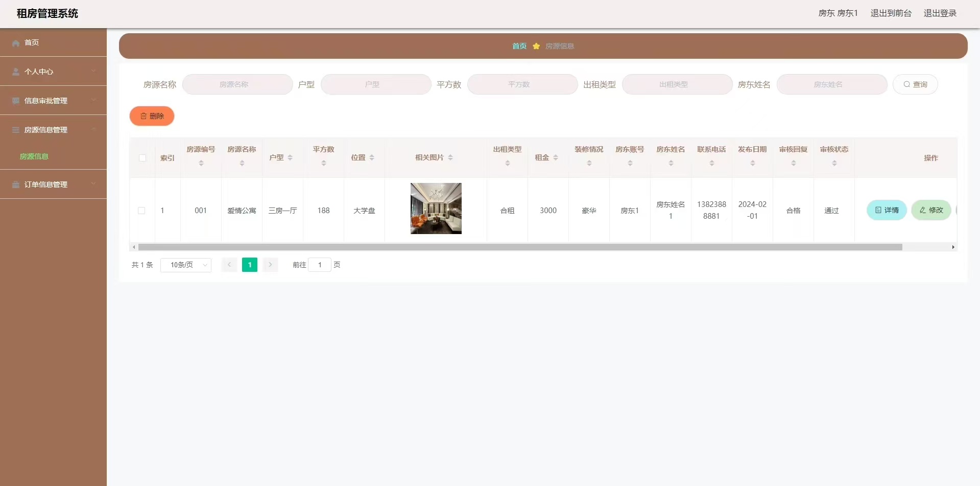
Task: Click the 爱情公寓 table cell
Action: tap(242, 211)
